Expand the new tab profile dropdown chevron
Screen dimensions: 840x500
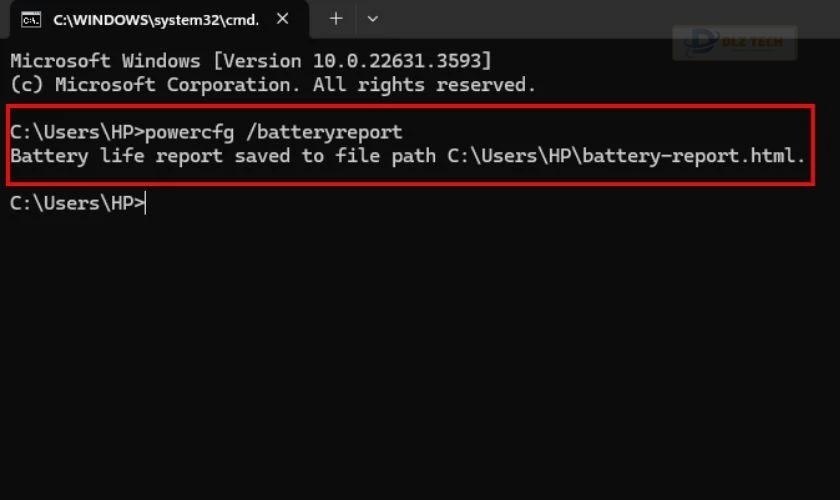[372, 19]
